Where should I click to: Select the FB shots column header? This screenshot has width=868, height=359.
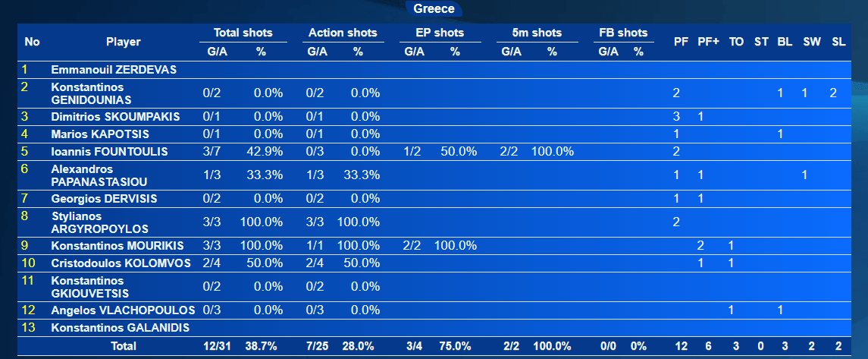pos(622,33)
